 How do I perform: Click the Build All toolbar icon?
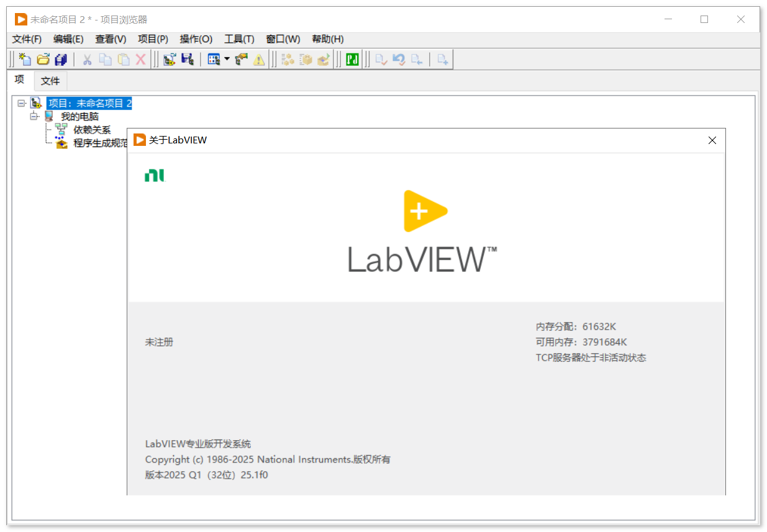pos(288,60)
